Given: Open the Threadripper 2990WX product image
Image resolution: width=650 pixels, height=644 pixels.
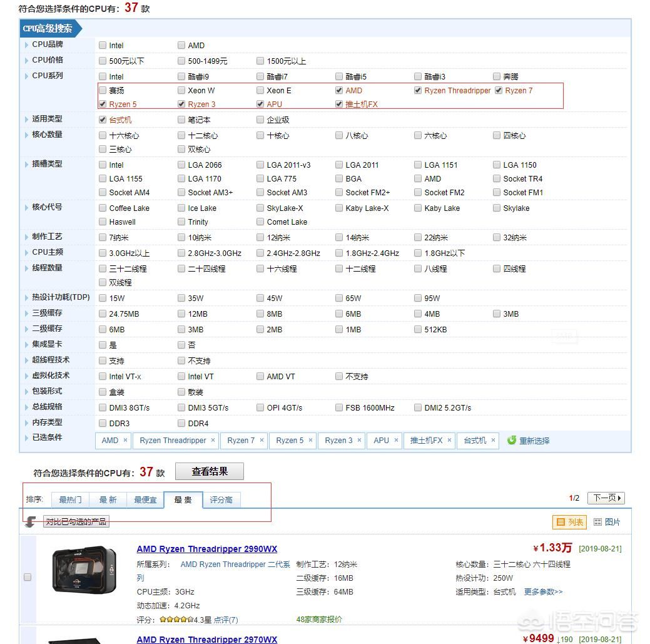Looking at the screenshot, I should tap(84, 570).
